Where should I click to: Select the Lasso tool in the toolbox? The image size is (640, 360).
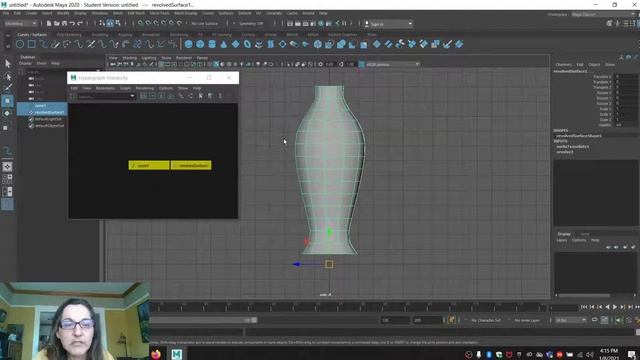coord(8,77)
